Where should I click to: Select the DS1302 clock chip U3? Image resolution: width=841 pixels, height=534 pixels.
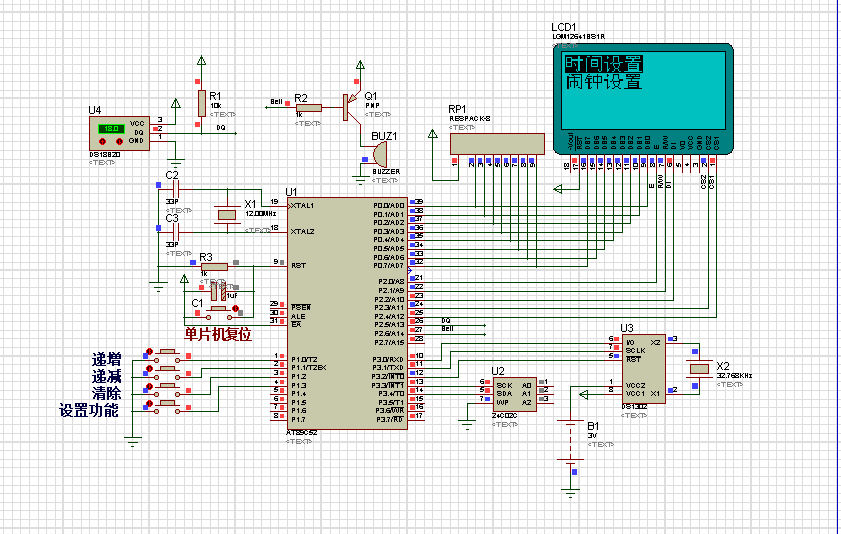pyautogui.click(x=644, y=369)
